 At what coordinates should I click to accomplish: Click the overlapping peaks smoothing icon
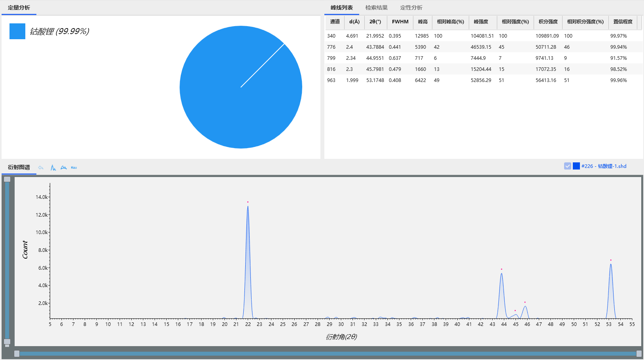pyautogui.click(x=64, y=168)
